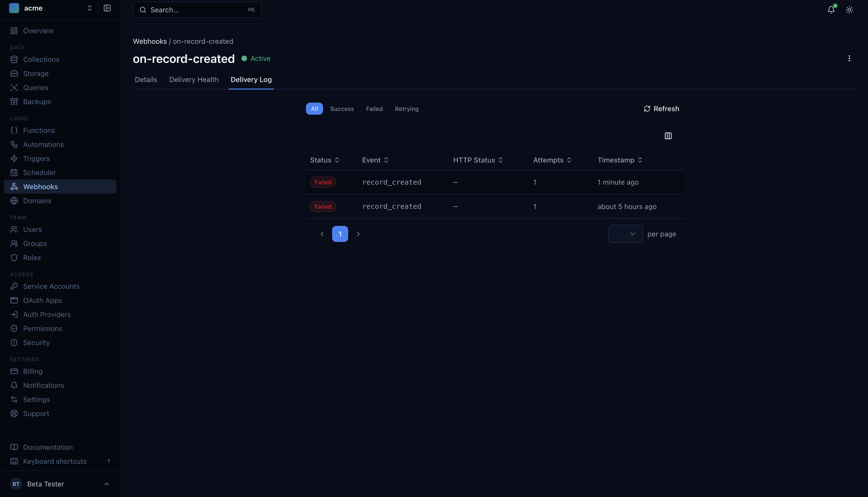Filter the log by Retrying
The image size is (868, 497).
[406, 109]
